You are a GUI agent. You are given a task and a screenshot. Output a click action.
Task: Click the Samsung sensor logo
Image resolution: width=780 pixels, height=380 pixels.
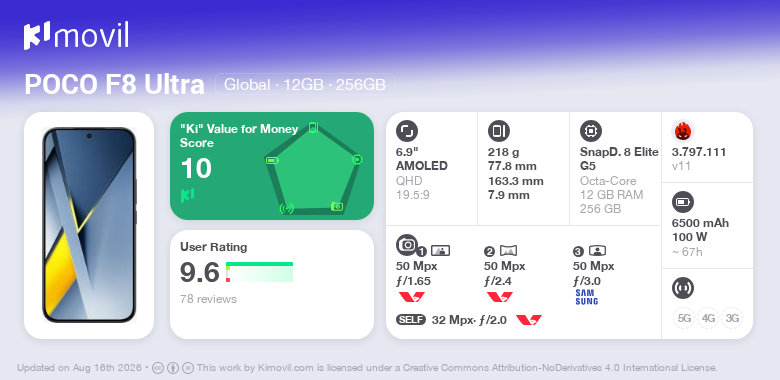pos(586,297)
